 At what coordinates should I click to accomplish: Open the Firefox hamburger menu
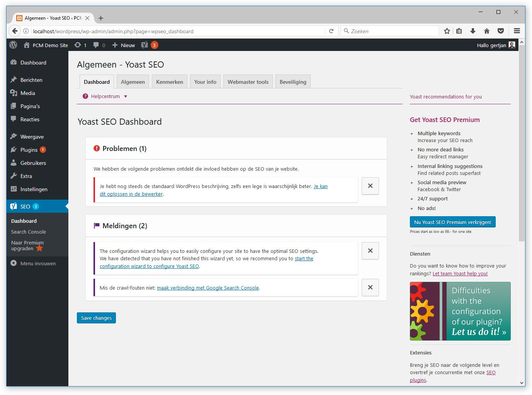[x=517, y=31]
